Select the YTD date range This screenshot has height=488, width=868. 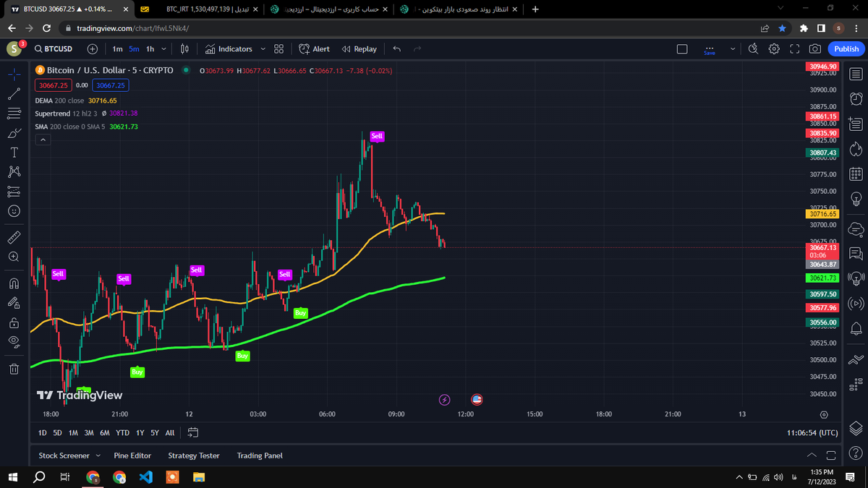click(122, 432)
